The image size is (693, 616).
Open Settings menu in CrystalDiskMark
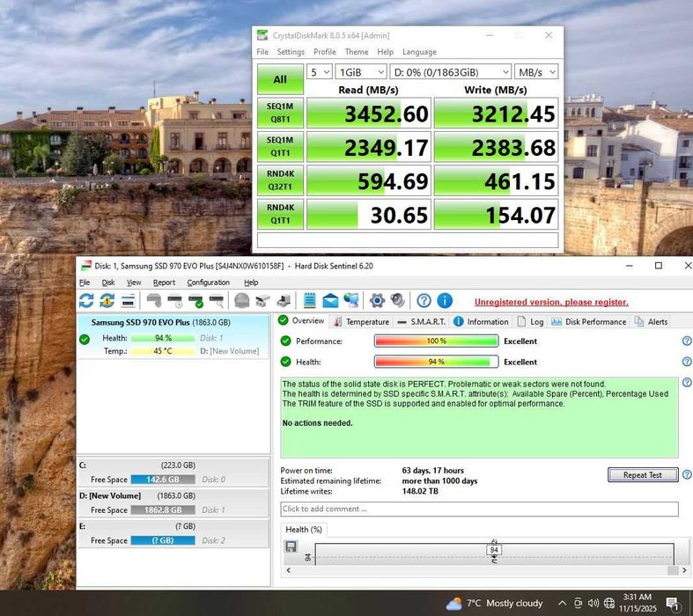291,52
